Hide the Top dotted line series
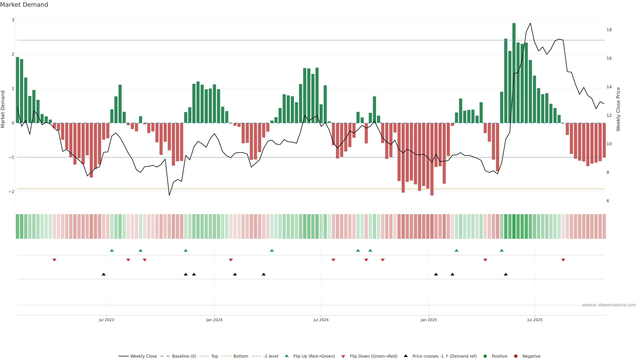Viewport: 644px width, 362px height. (214, 356)
